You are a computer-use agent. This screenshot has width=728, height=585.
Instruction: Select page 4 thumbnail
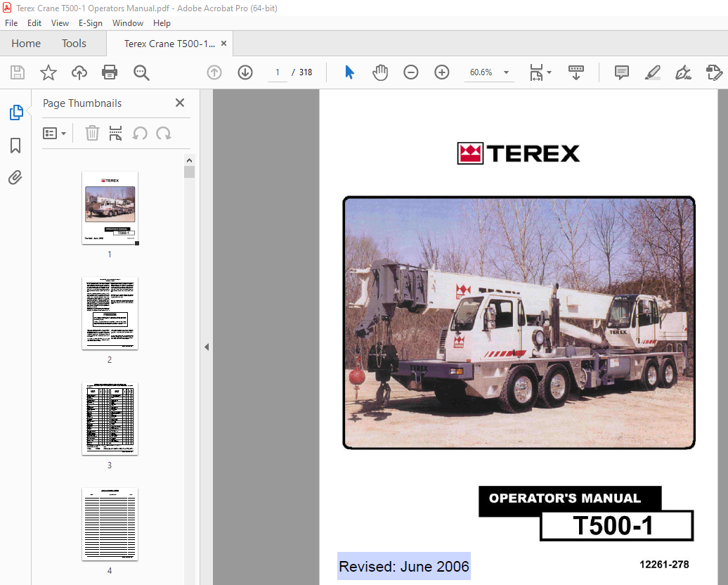110,524
